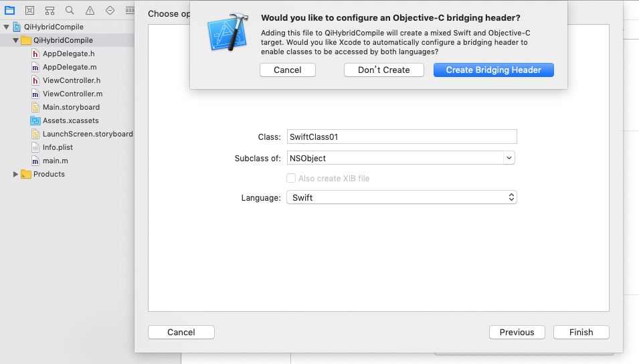Select AppDelegate.m file
639x364 pixels.
point(70,67)
